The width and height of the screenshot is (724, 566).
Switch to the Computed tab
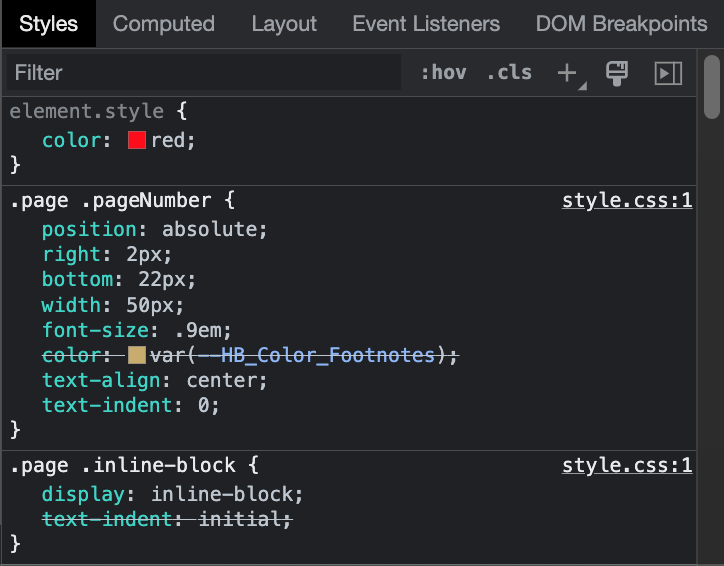[x=163, y=24]
